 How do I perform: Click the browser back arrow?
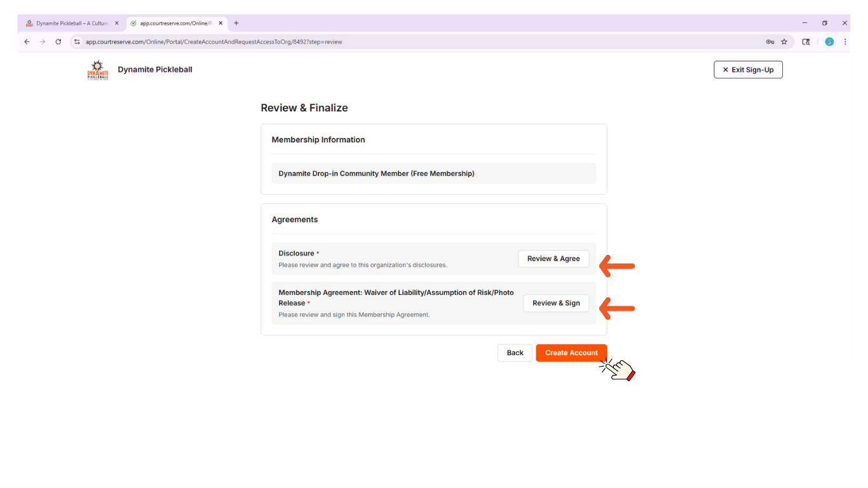click(27, 42)
